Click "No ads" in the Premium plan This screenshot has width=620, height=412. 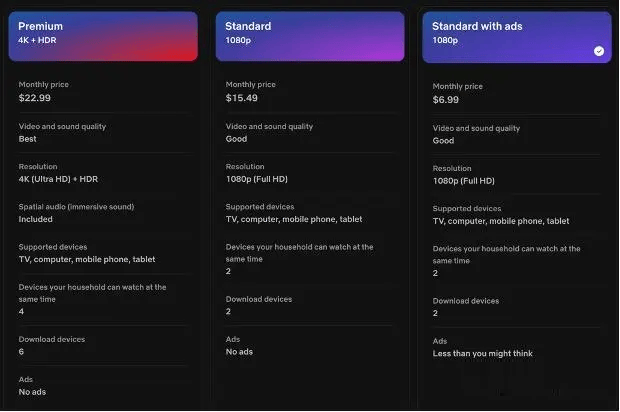33,392
